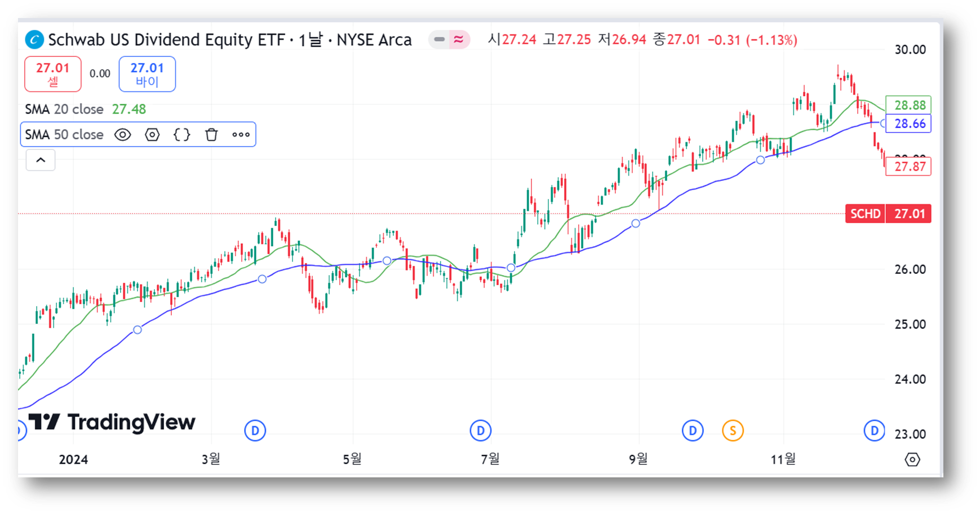Viewport: 980px width, 514px height.
Task: Click the dividend marker at the latest bars
Action: point(875,431)
